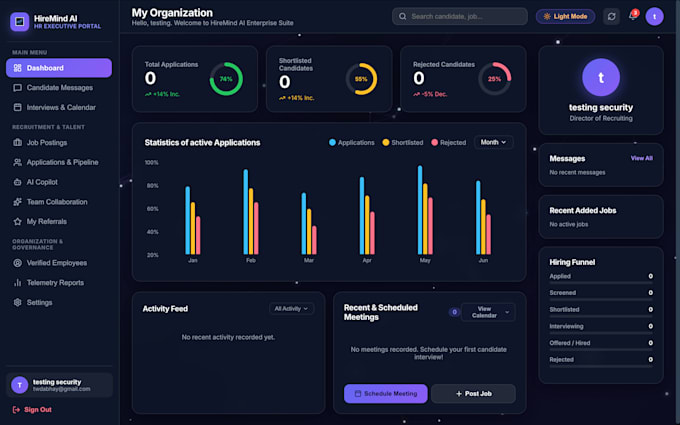Click the blue Feb Applications bar

(x=246, y=212)
